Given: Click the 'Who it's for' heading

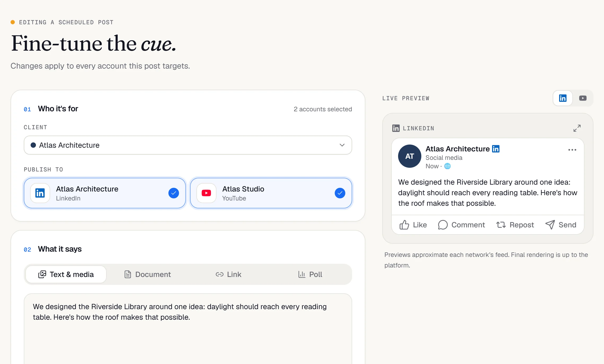Looking at the screenshot, I should tap(58, 109).
